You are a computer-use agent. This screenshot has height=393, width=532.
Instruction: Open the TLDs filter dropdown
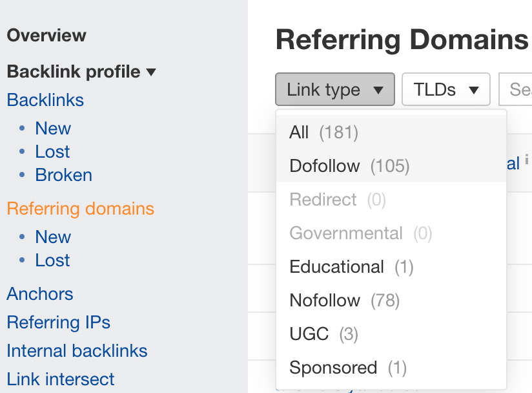click(445, 89)
